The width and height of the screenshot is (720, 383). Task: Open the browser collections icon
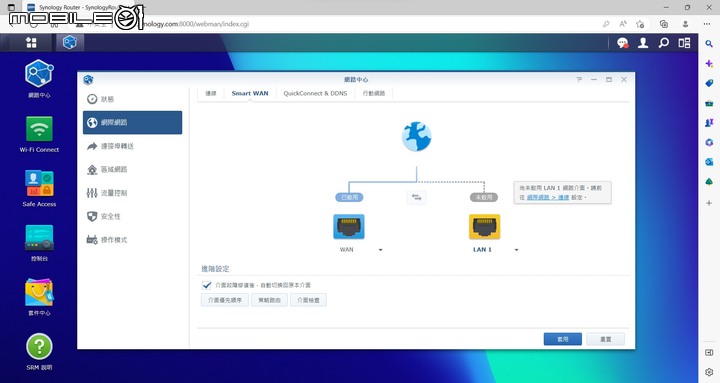pos(664,24)
